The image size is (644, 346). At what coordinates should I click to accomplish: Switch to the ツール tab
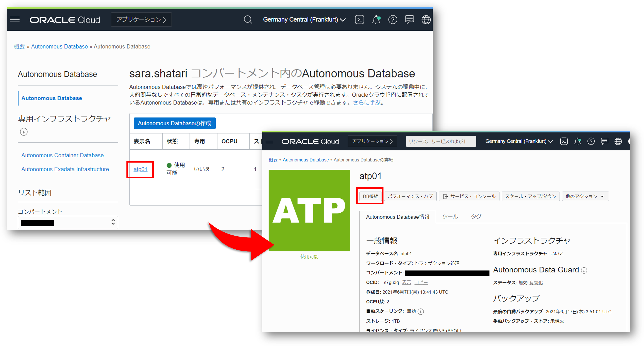[x=450, y=217]
